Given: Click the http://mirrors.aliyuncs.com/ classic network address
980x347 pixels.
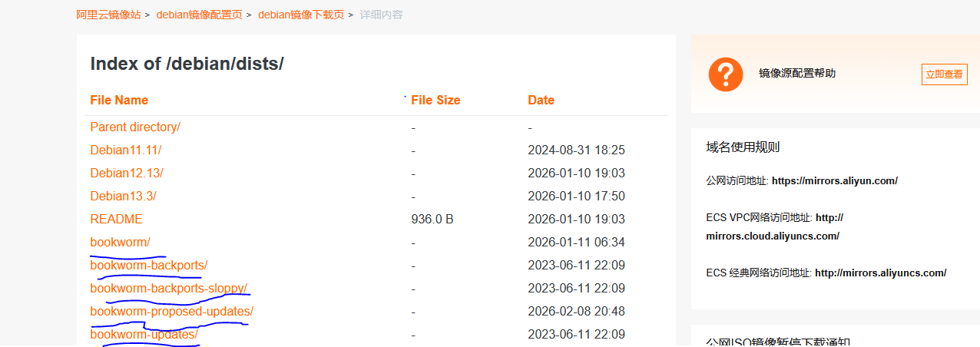Looking at the screenshot, I should pyautogui.click(x=880, y=273).
